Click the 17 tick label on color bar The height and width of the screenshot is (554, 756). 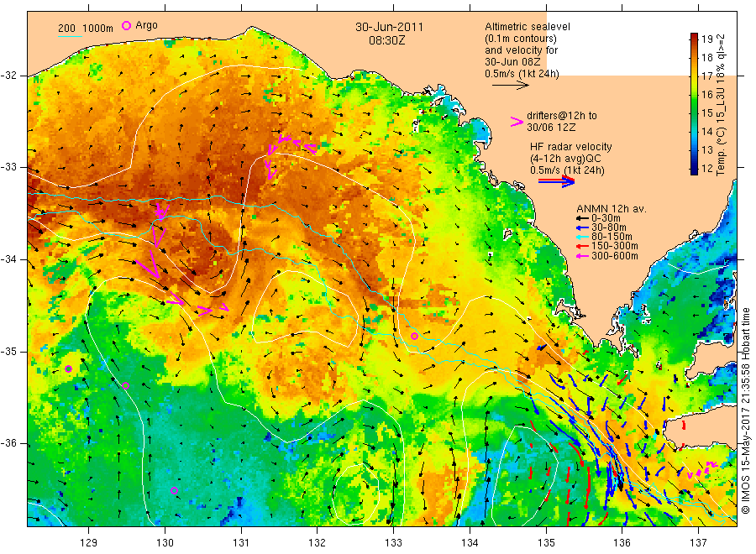(x=706, y=76)
